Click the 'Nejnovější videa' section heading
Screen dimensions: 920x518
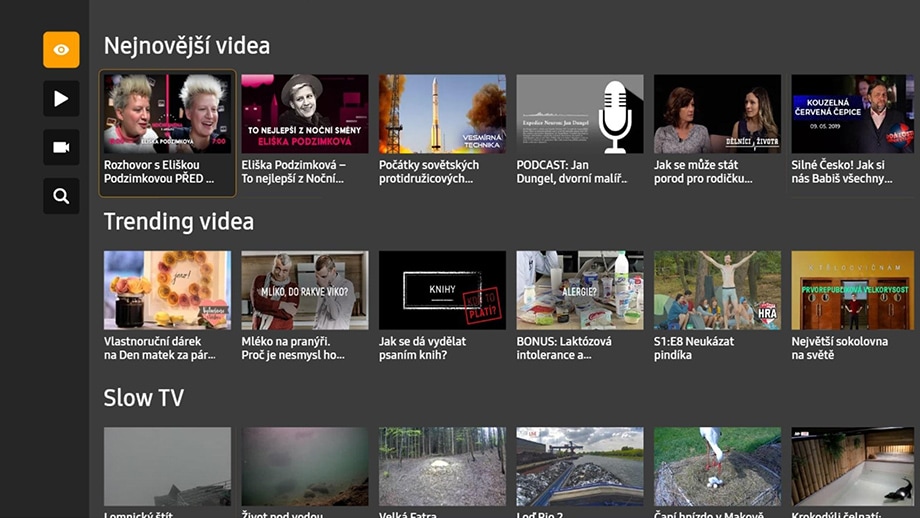[x=187, y=46]
